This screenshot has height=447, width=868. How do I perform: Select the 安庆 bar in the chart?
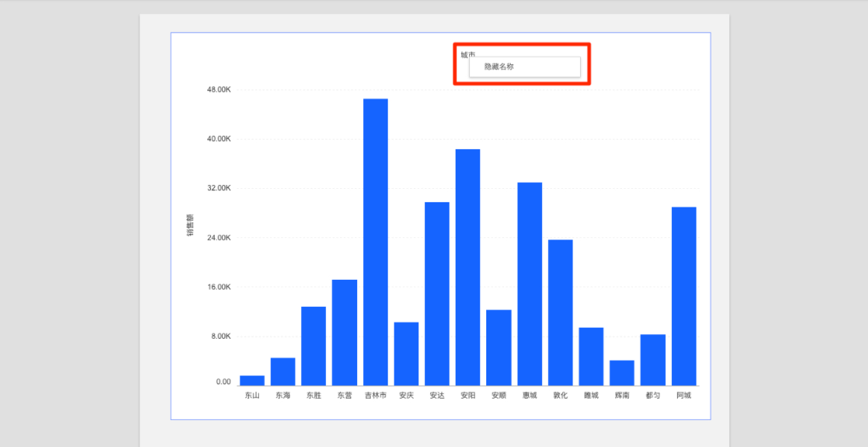coord(406,354)
